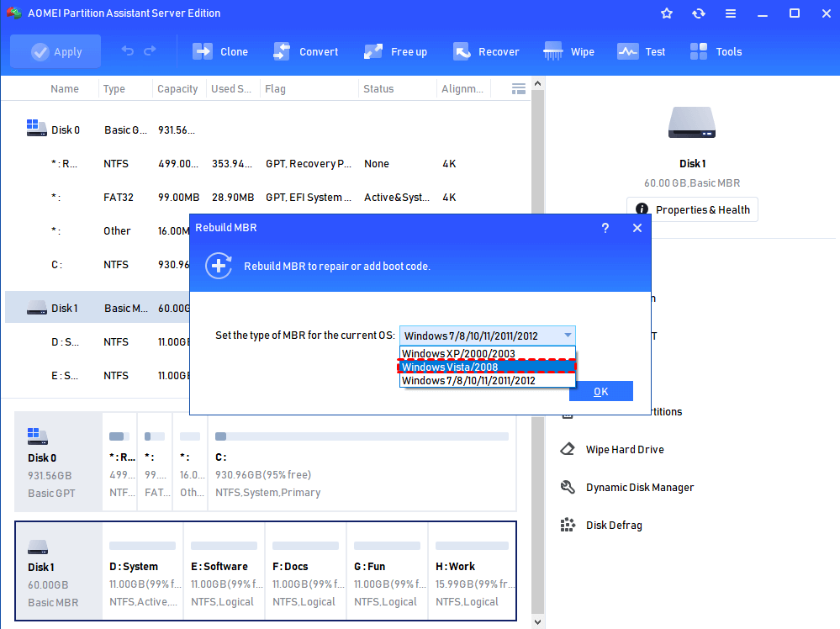Open the Free up menu
This screenshot has height=629, width=840.
coord(396,51)
